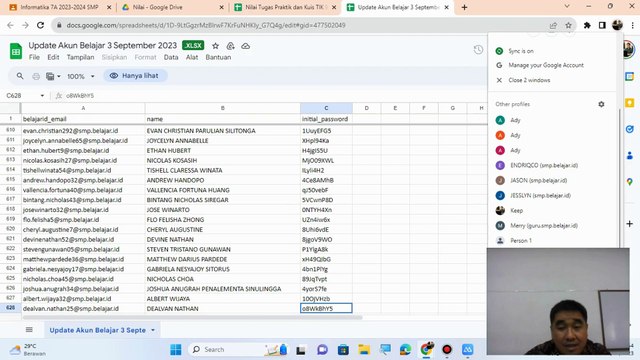The image size is (640, 360).
Task: Click the search menus magnifier icon
Action: [x=20, y=76]
